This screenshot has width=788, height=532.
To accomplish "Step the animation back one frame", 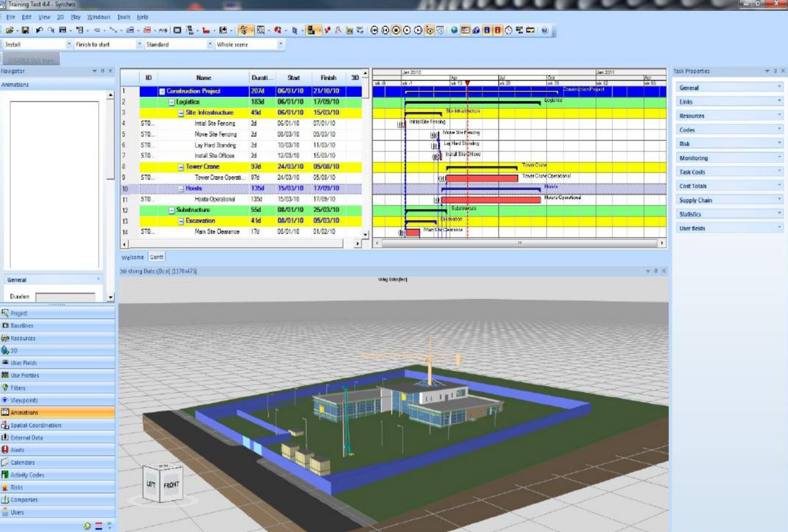I will (x=385, y=30).
